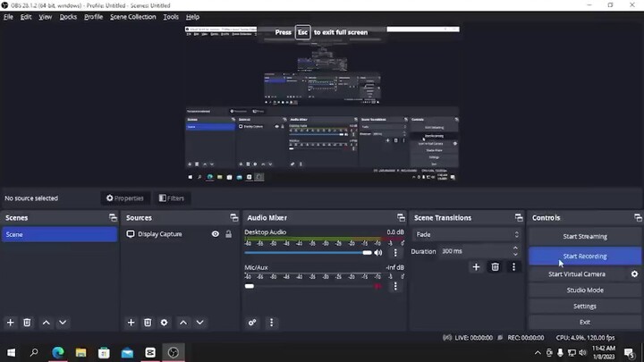Decrease transition duration with down arrow
Viewport: 644px width, 362px height.
click(515, 254)
